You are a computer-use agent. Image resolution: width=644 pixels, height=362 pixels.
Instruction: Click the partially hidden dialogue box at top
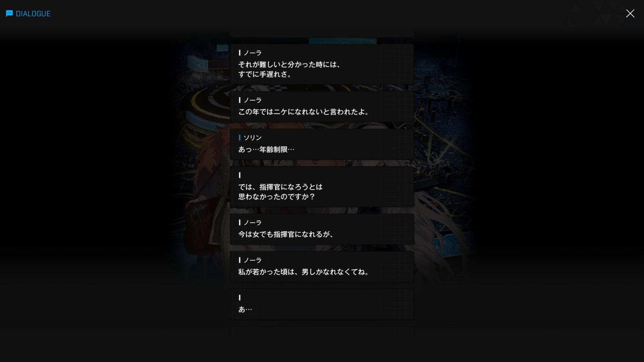322,34
